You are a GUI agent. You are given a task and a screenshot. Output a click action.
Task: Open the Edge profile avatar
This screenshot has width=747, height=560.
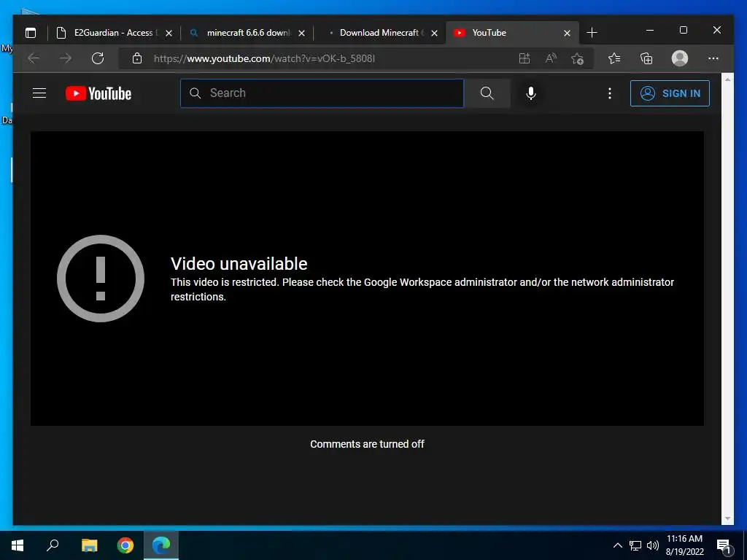(679, 58)
